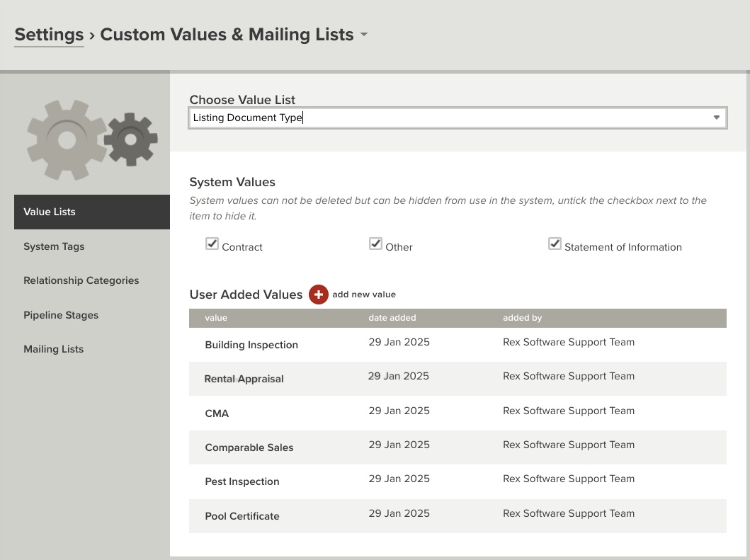Open the Comparable Sales value
The width and height of the screenshot is (750, 560).
click(249, 447)
